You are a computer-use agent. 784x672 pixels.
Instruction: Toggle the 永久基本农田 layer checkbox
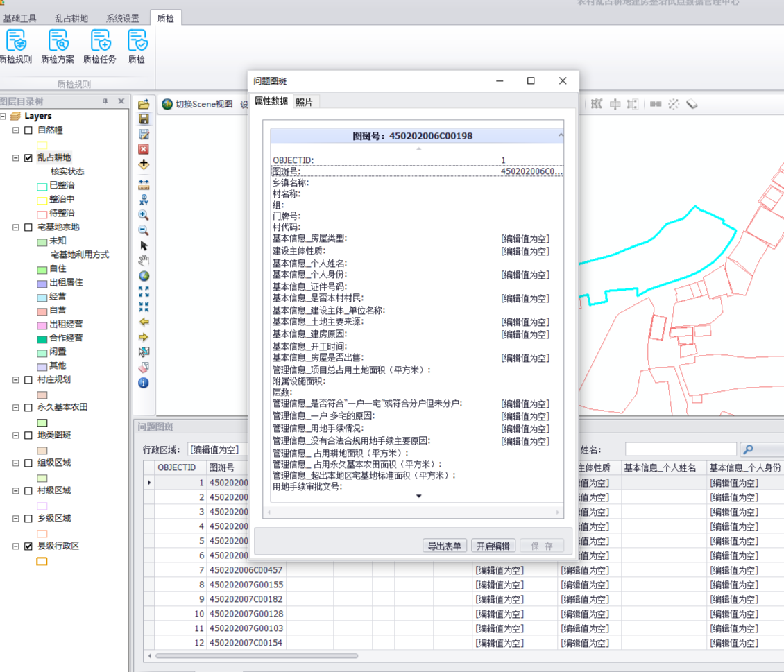coord(28,408)
